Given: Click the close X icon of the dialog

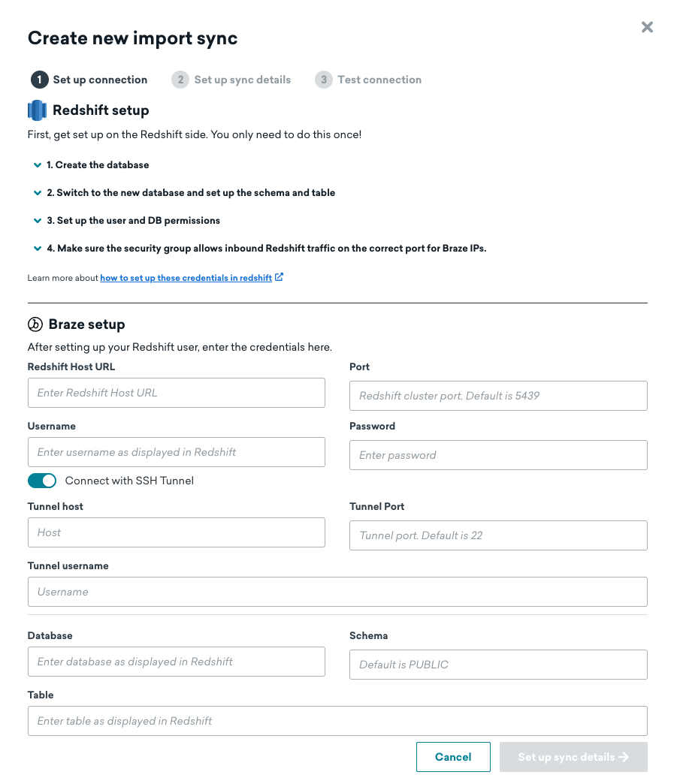Looking at the screenshot, I should pyautogui.click(x=647, y=27).
